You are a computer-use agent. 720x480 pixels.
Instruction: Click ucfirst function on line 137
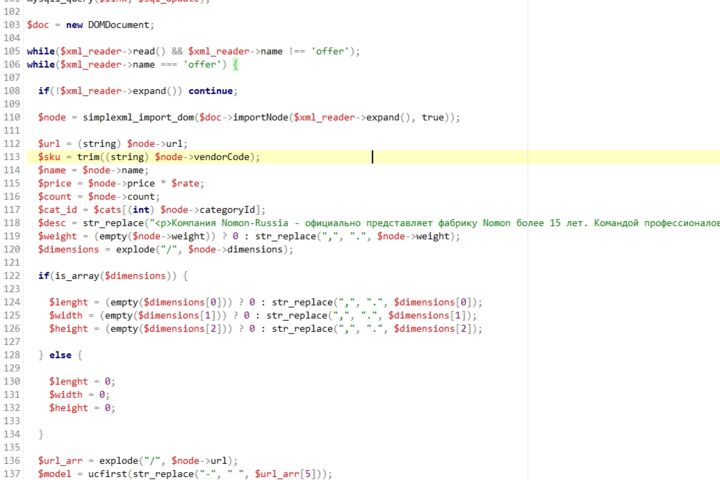point(107,474)
